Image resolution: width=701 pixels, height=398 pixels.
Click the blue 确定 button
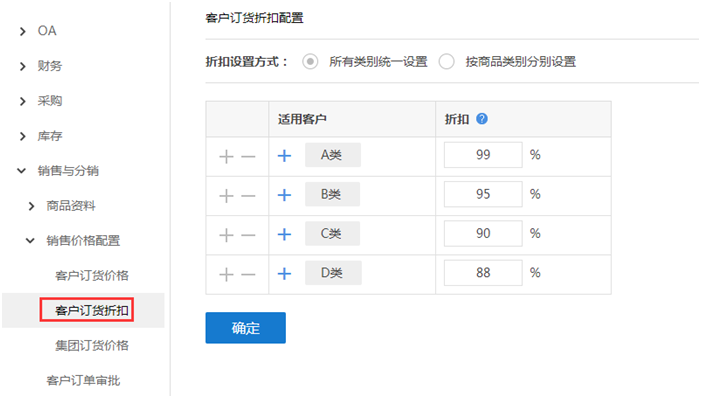(245, 328)
